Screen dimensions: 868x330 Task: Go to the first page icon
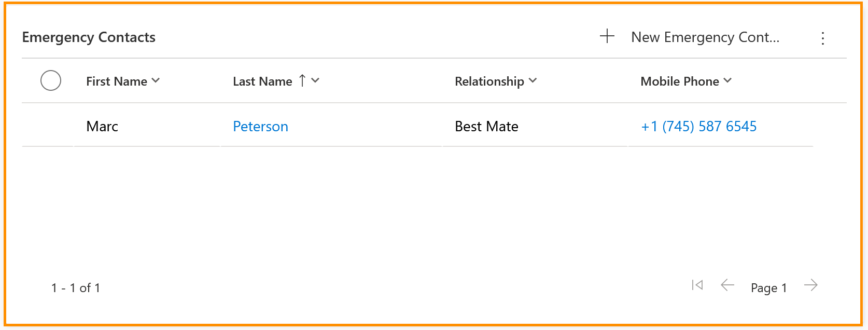click(x=697, y=285)
